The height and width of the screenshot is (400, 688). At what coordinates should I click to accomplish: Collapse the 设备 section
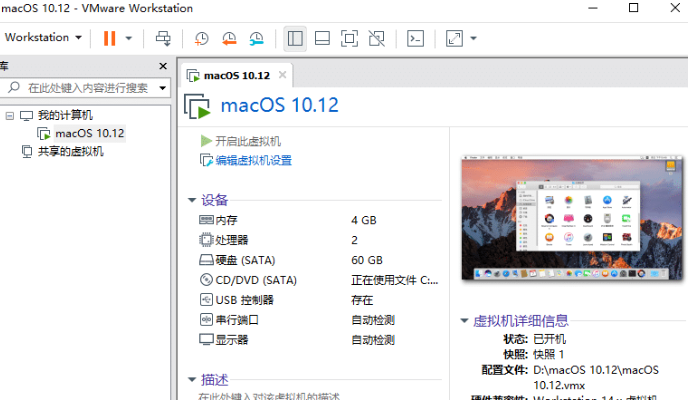192,200
